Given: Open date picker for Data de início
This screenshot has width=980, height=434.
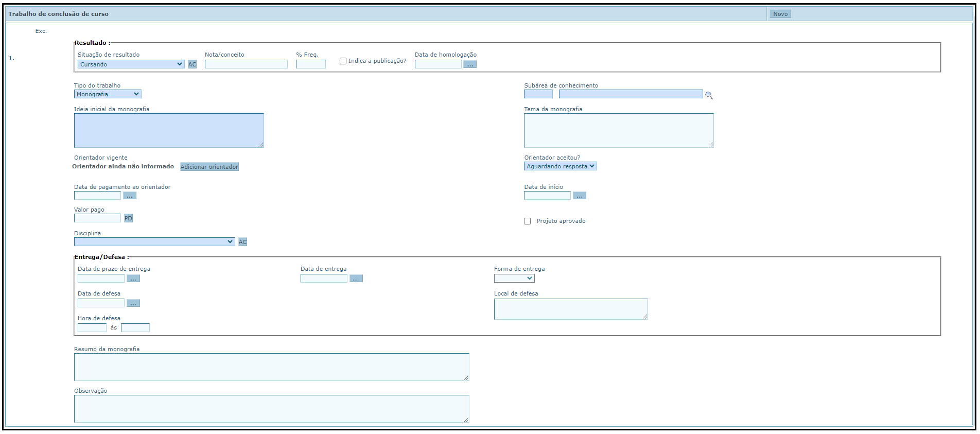Looking at the screenshot, I should [580, 196].
